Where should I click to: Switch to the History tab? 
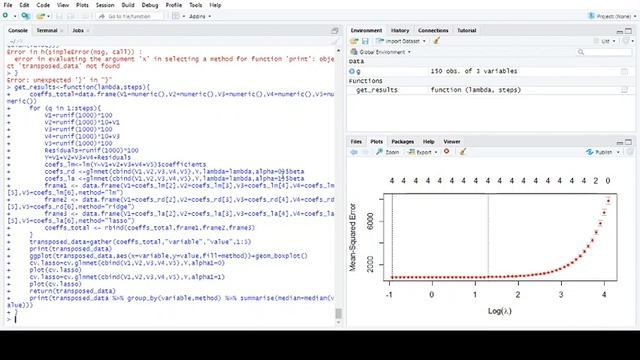click(400, 31)
